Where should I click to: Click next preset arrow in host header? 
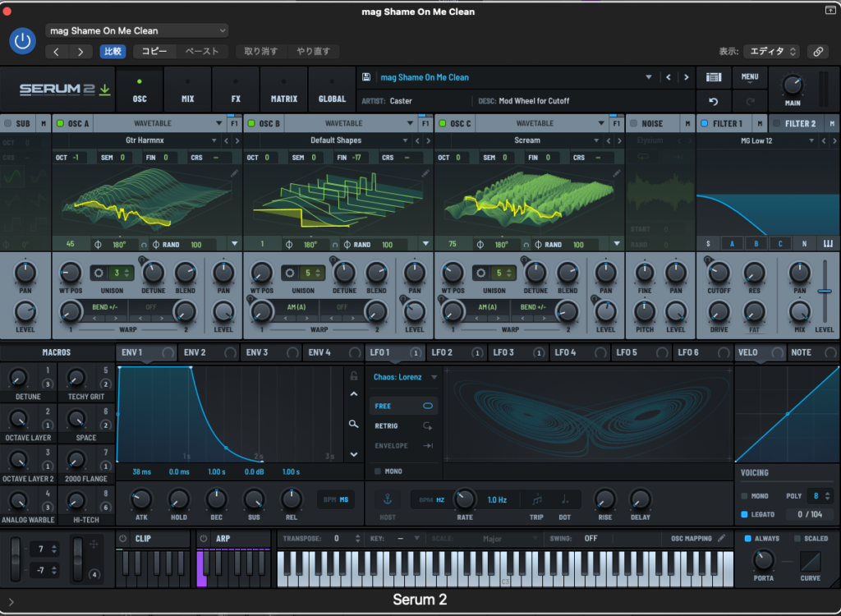point(80,52)
